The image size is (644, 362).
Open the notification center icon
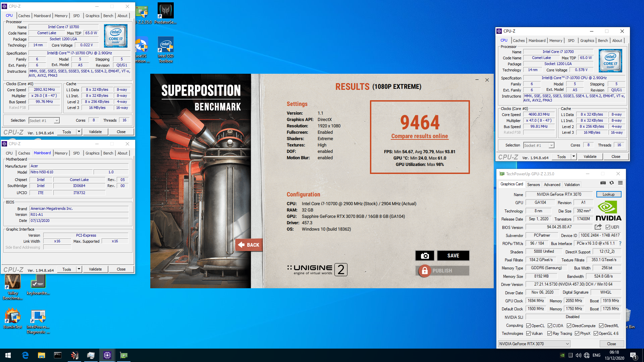pos(633,355)
